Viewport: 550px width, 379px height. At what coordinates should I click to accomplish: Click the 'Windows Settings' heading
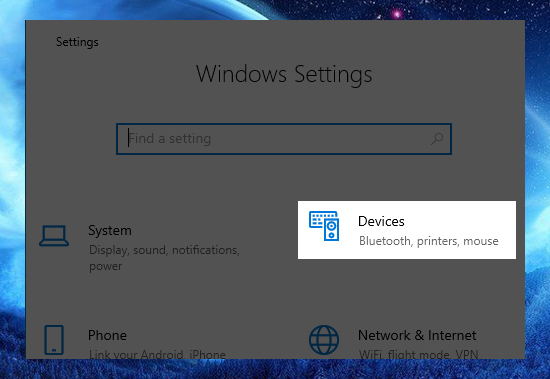click(284, 74)
